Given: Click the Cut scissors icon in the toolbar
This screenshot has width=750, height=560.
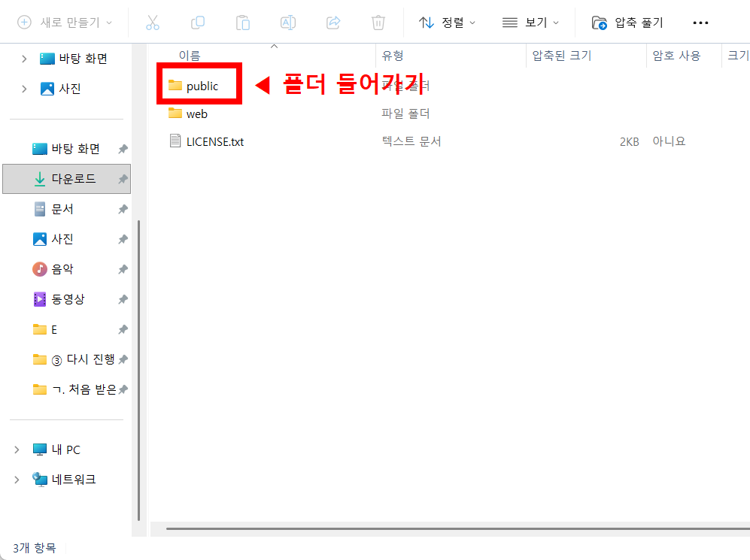Looking at the screenshot, I should [153, 23].
